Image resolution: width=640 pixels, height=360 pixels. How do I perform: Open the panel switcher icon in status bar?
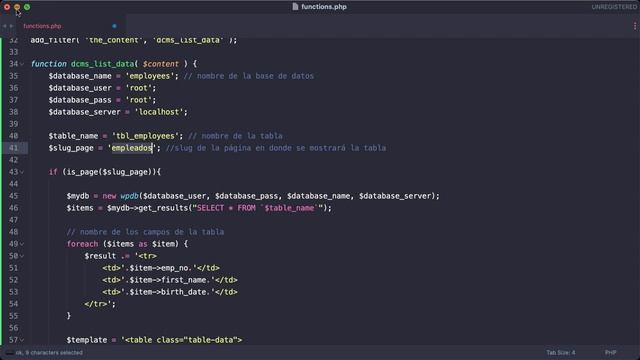coord(9,353)
